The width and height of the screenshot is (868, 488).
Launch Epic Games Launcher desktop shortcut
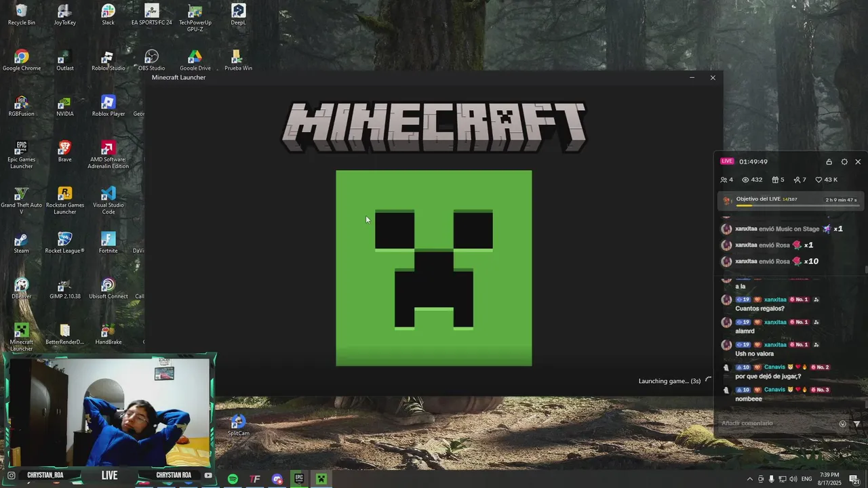point(21,155)
